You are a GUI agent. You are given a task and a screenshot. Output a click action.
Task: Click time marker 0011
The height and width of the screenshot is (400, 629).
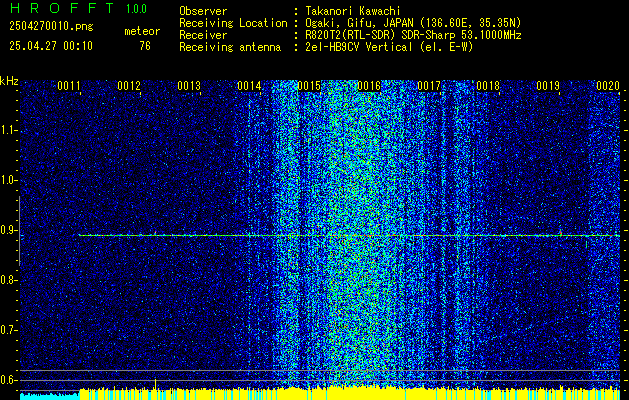(x=69, y=86)
